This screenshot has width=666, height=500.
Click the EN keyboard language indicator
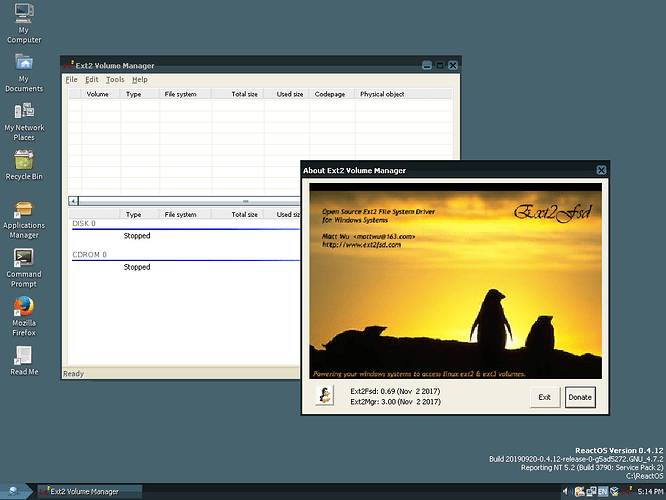tap(602, 492)
